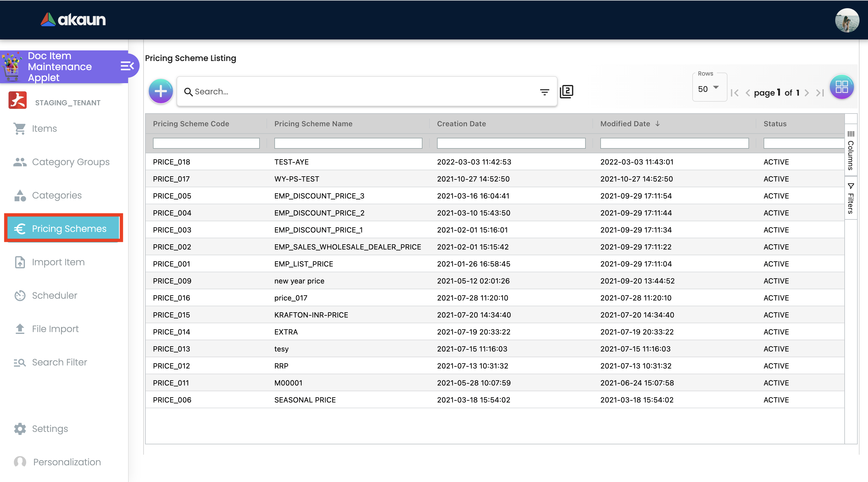Click the akaun logo
This screenshot has height=482, width=868.
coord(73,19)
